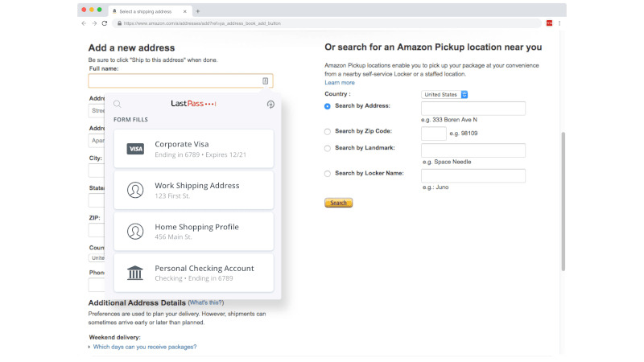This screenshot has width=644, height=362.
Task: Expand 'Which days can you receive packages?'
Action: [145, 347]
